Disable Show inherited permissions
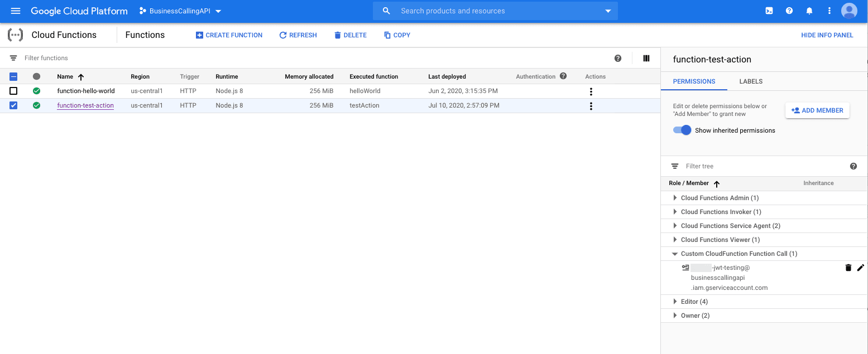 (x=682, y=130)
